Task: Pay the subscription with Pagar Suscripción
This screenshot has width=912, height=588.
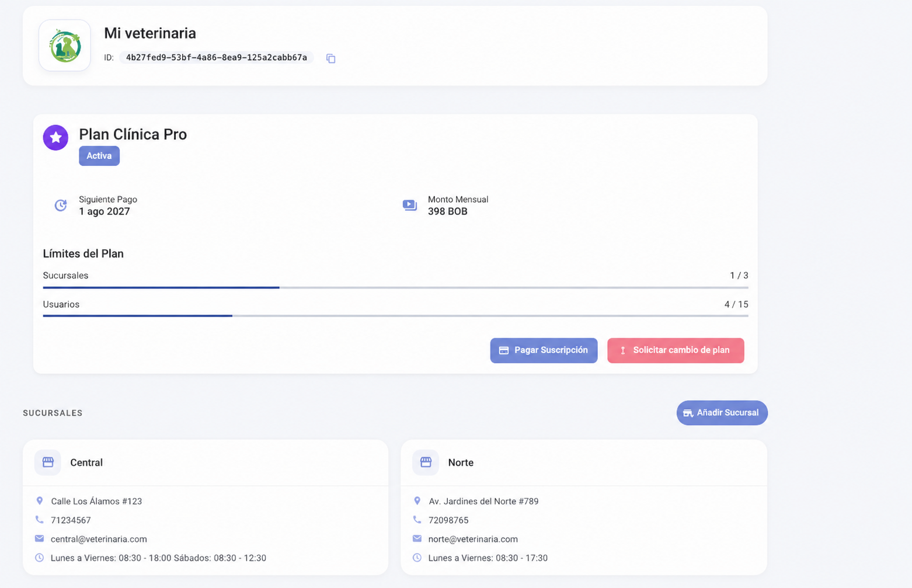Action: pos(544,350)
